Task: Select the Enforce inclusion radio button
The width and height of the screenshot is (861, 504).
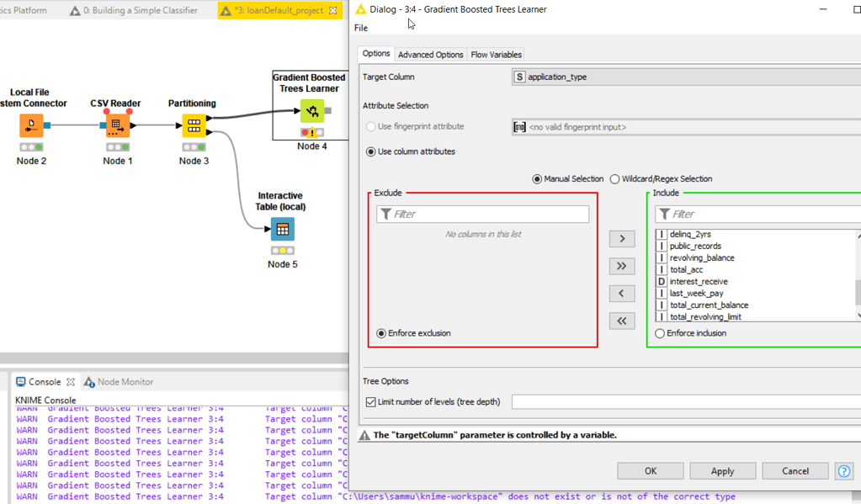Action: pos(658,332)
